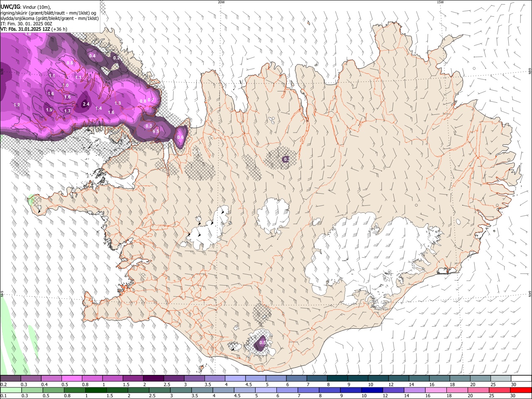This screenshot has width=532, height=399.
Task: Pick the medium green swatch between 0.5 and 0.8, lower legend
Action: tap(53, 390)
